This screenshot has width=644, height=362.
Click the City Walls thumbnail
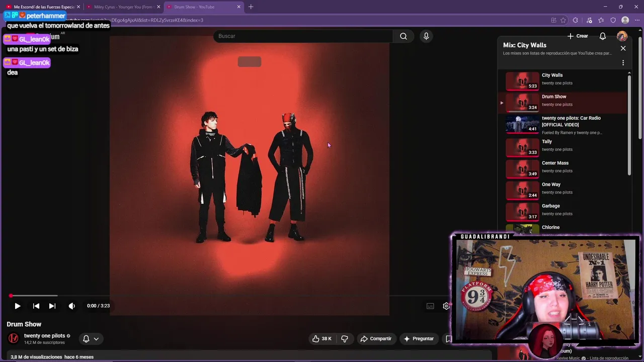pyautogui.click(x=522, y=80)
